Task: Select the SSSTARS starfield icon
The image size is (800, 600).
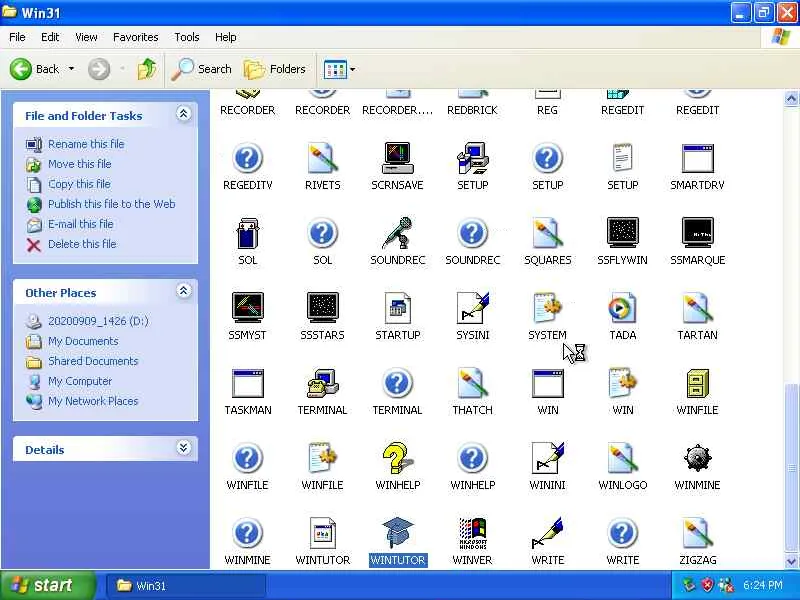Action: coord(322,308)
